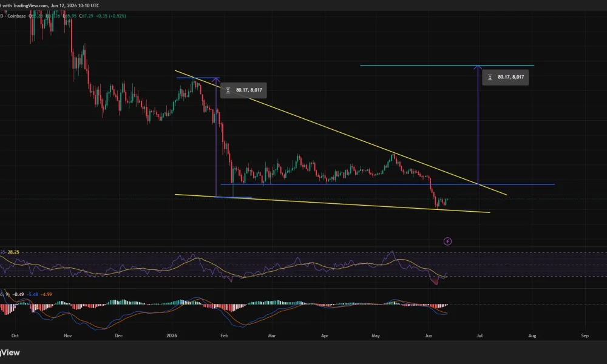Click the RSI value "28.25"
Image resolution: width=607 pixels, height=364 pixels.
pos(13,252)
